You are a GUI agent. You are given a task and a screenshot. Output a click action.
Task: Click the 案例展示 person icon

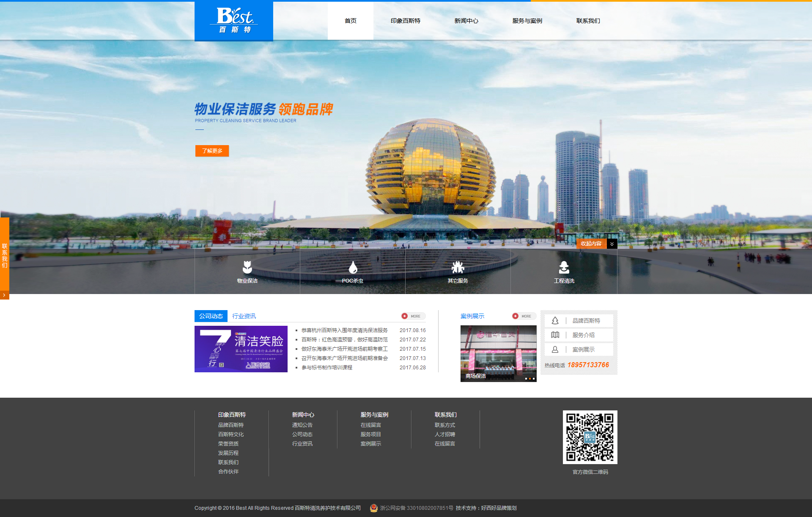tap(555, 349)
